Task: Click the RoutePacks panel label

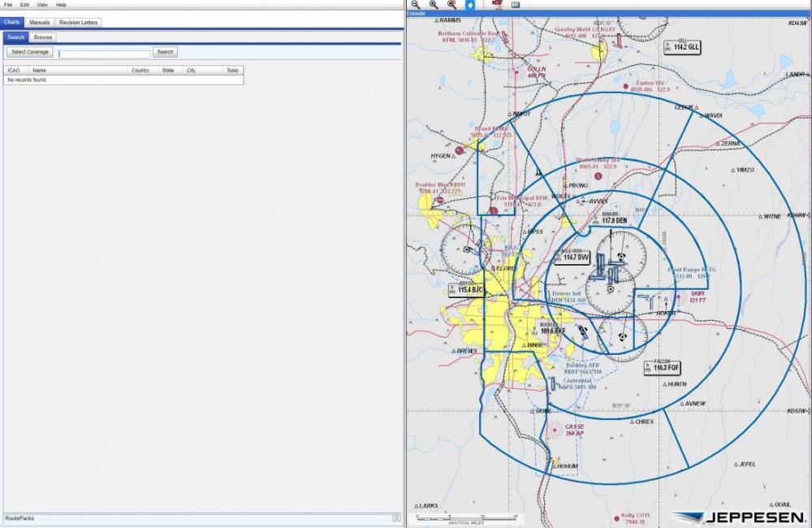Action: tap(19, 518)
